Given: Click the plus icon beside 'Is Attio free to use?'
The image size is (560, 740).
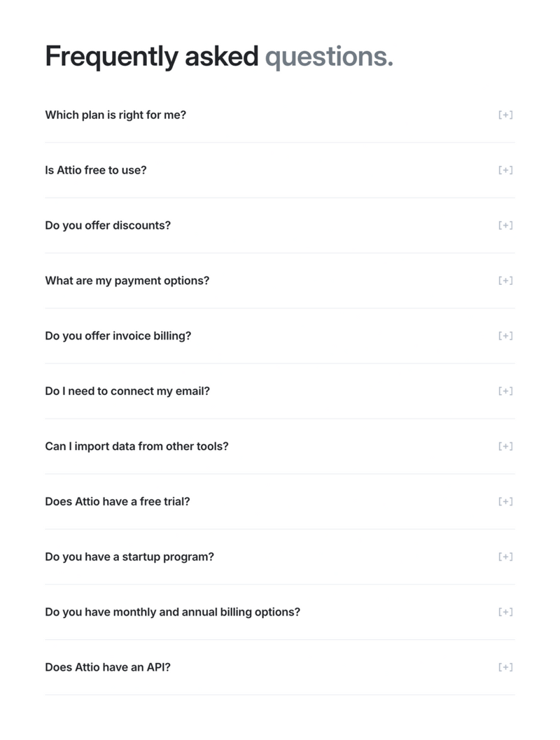Looking at the screenshot, I should [505, 170].
